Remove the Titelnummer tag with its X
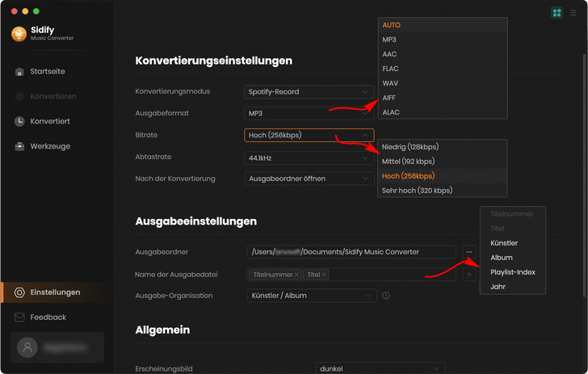The width and height of the screenshot is (588, 374). pos(296,275)
